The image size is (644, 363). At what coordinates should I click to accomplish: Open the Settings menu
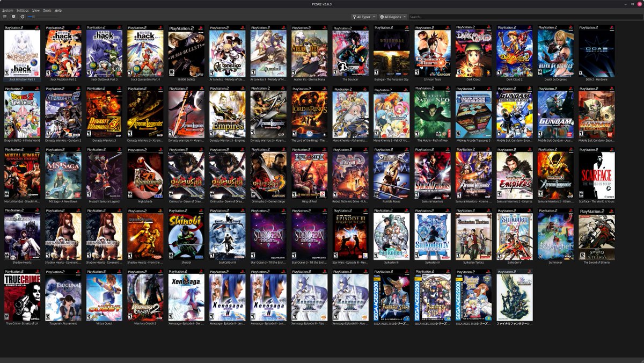23,10
